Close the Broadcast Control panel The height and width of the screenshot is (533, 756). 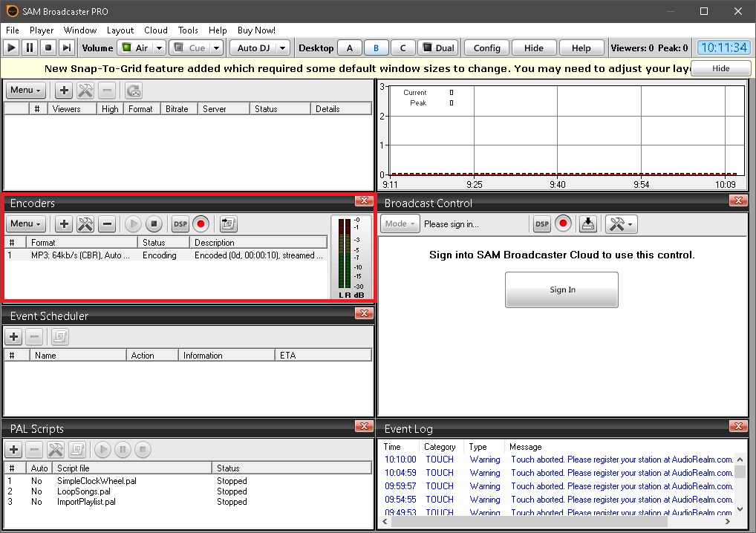738,200
